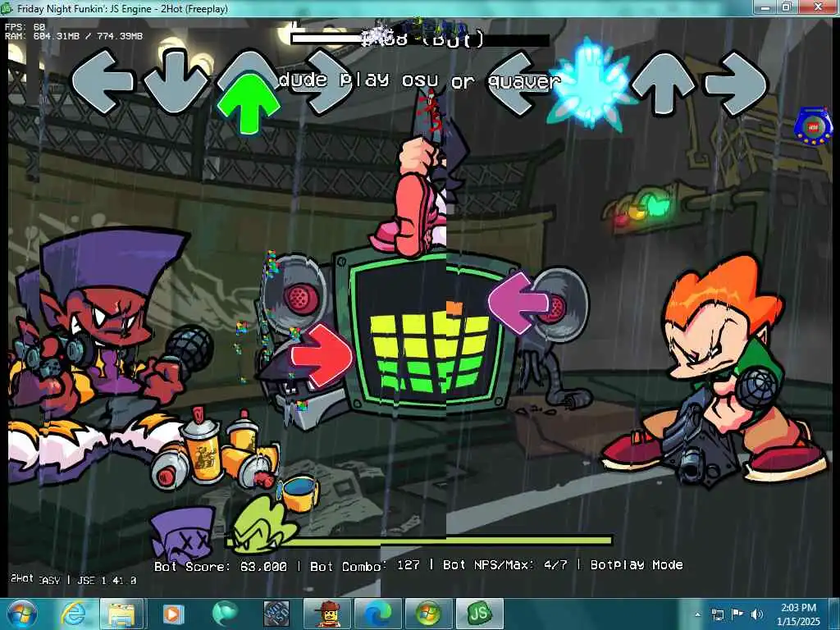
Task: Open Windows Explorer folder icon in taskbar
Action: point(121,614)
